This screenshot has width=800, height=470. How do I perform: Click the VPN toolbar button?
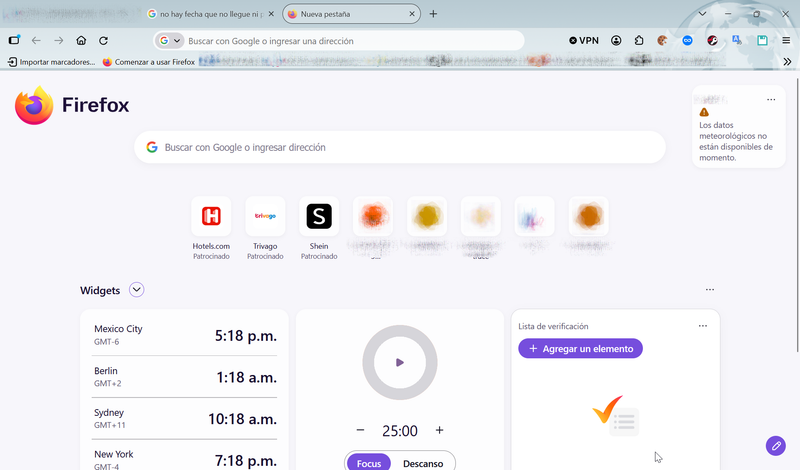[584, 40]
